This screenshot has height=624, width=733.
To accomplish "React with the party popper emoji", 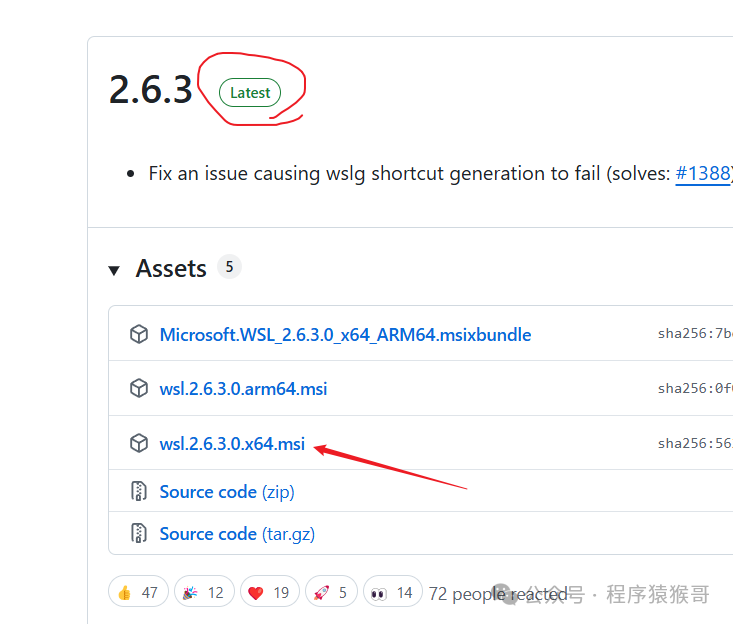I will pyautogui.click(x=203, y=592).
